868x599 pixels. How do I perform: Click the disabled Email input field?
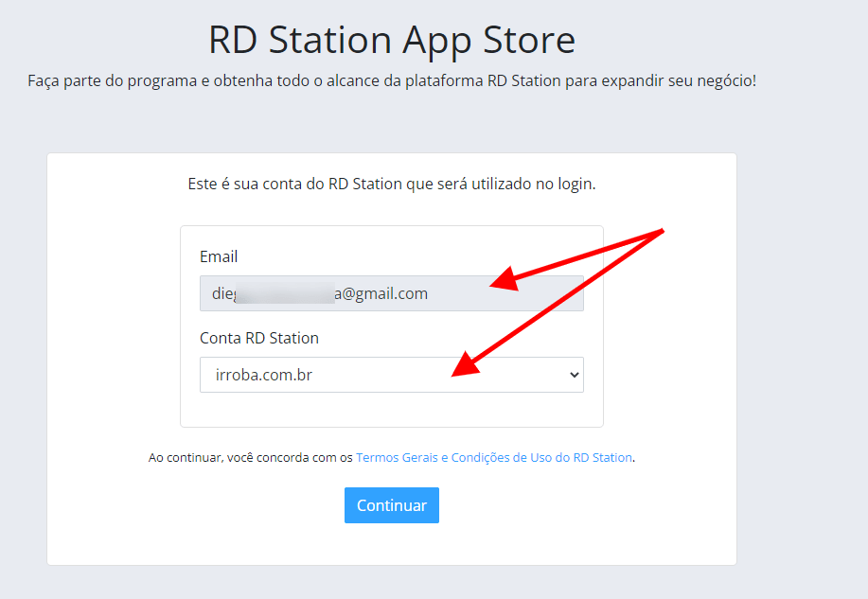click(x=391, y=293)
